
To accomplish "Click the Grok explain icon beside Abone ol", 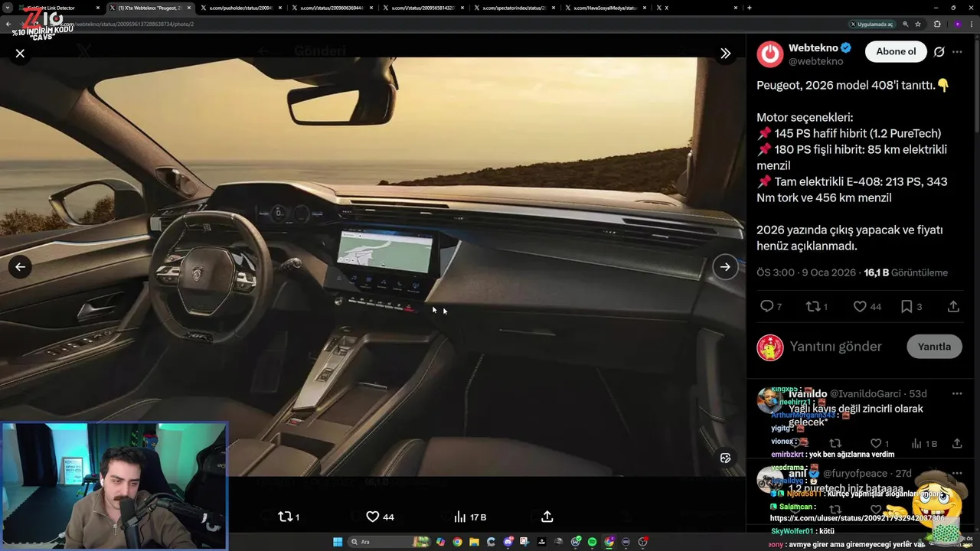I will pyautogui.click(x=939, y=52).
